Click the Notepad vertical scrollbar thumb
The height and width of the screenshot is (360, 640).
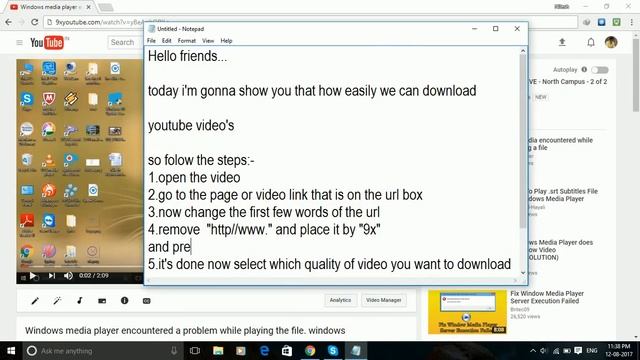523,141
